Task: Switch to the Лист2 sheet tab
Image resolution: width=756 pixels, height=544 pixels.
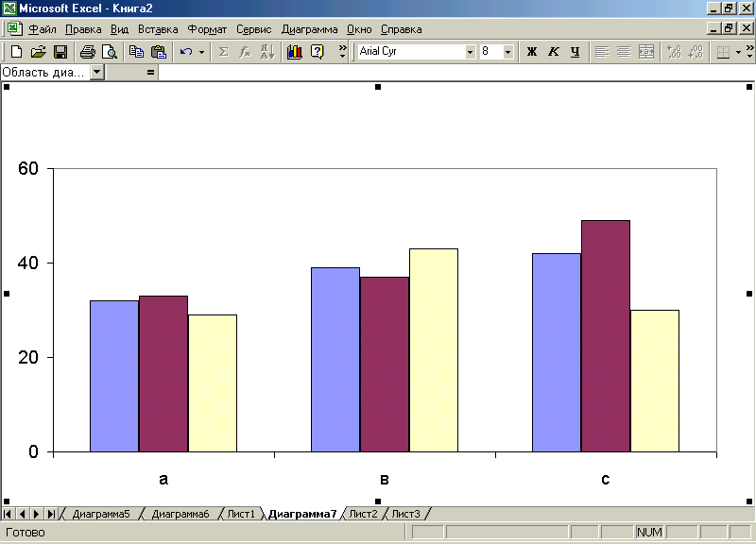Action: pos(363,514)
